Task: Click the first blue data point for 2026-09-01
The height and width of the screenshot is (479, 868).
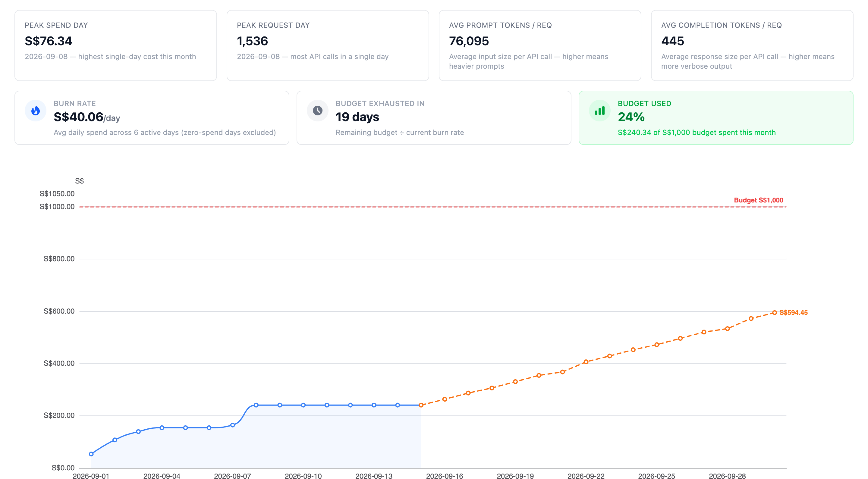Action: [x=91, y=454]
